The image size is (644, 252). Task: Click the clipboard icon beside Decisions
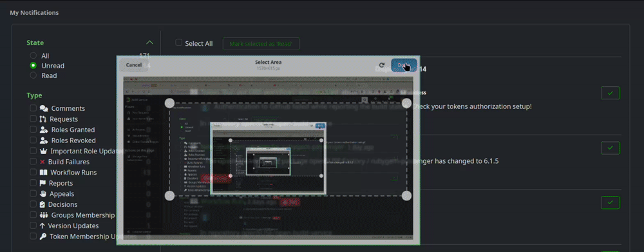point(43,204)
